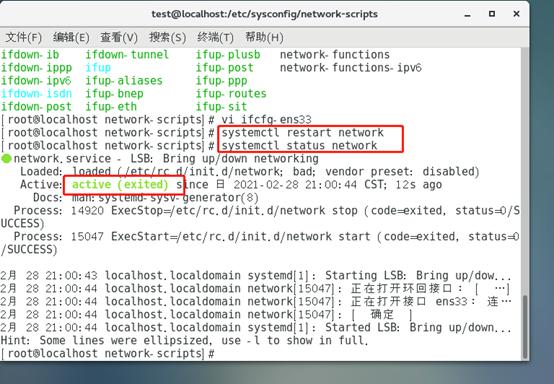Viewport: 554px width, 384px height.
Task: Click the log line Starting LSB: Bring up/dow...
Action: pos(418,276)
